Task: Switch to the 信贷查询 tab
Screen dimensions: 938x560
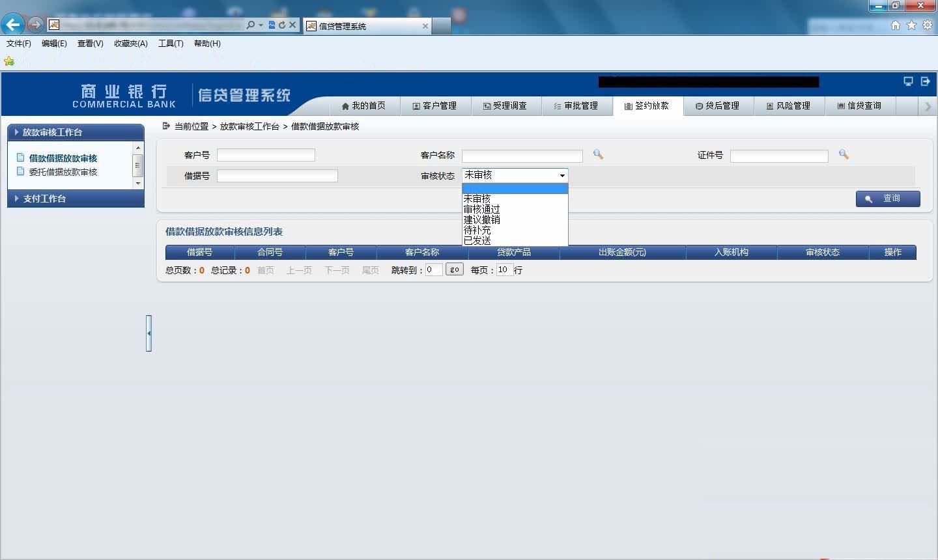Action: point(860,106)
